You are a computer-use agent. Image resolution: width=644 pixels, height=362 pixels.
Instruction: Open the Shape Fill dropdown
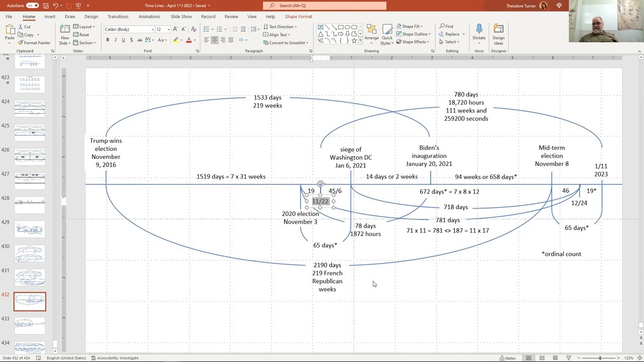410,27
